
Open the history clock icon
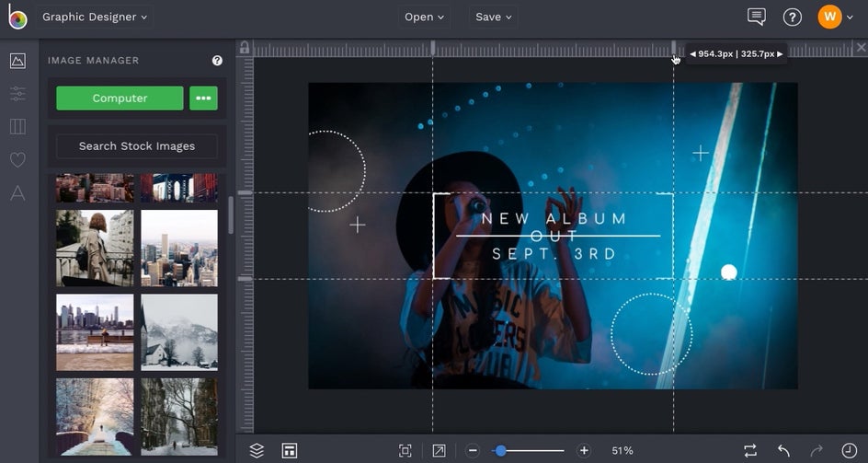pyautogui.click(x=850, y=450)
